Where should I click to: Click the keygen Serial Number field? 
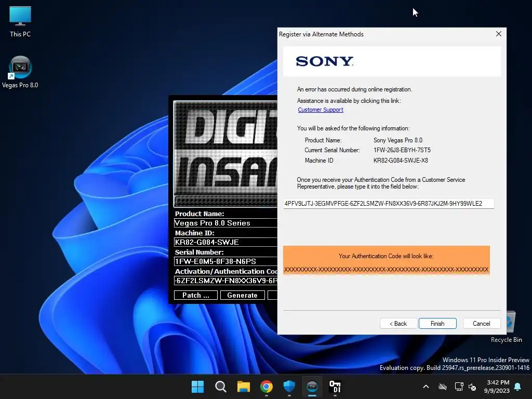coord(225,261)
